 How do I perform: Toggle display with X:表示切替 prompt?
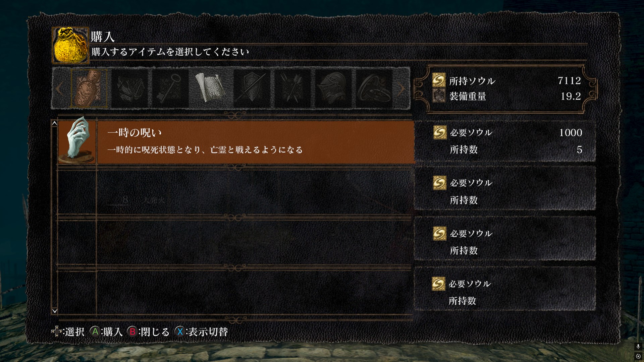tap(201, 332)
